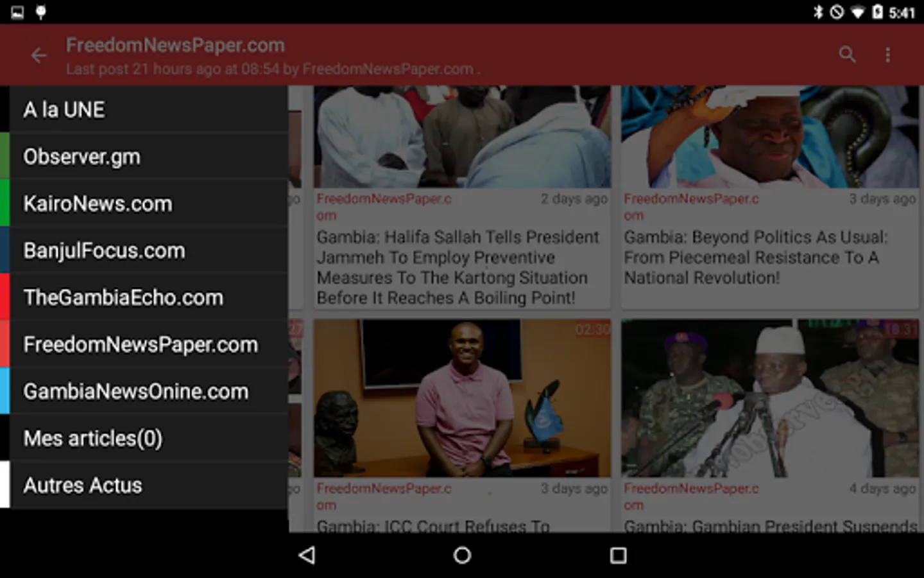Open the search icon in the toolbar
This screenshot has width=924, height=578.
pos(847,55)
